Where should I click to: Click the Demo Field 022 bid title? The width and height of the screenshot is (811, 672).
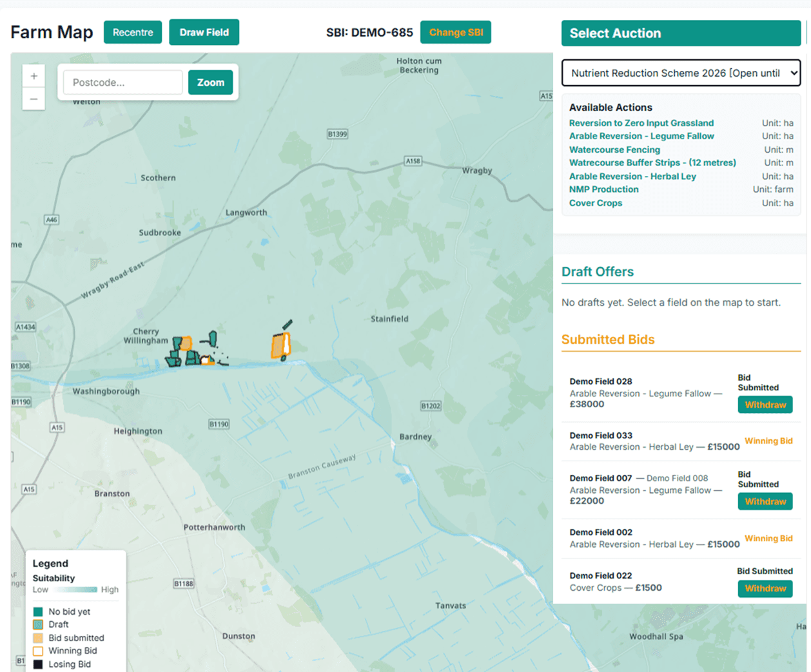pos(601,575)
